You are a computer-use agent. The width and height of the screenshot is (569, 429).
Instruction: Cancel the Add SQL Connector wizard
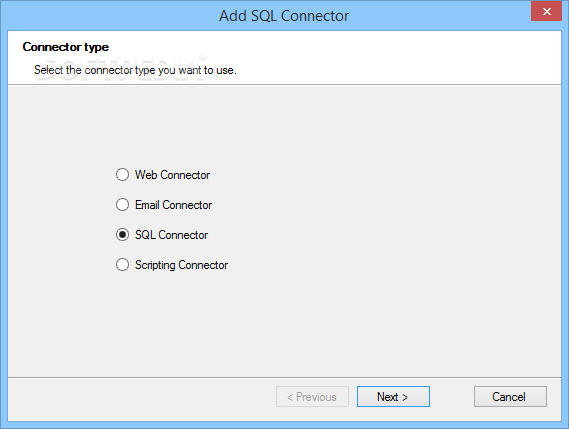pos(510,396)
